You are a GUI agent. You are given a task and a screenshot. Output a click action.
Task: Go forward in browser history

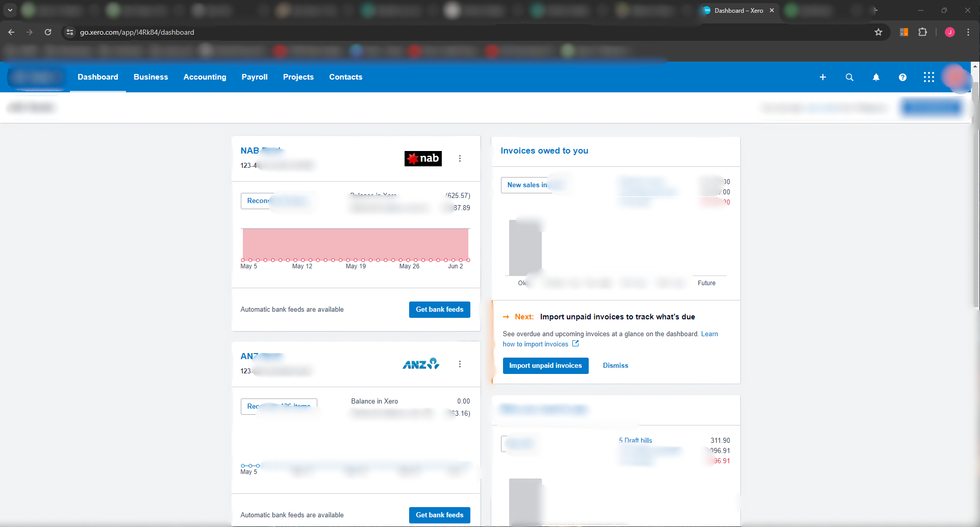(x=30, y=32)
